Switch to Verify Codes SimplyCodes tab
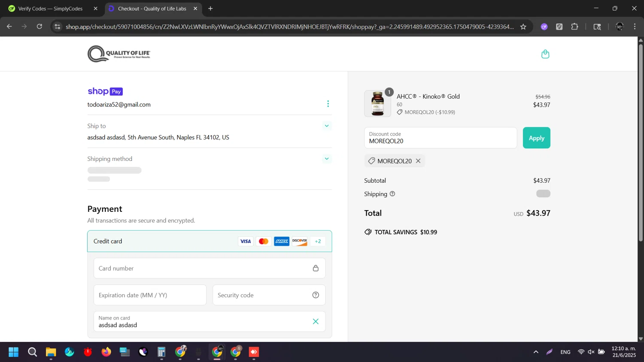The height and width of the screenshot is (362, 644). 50,9
